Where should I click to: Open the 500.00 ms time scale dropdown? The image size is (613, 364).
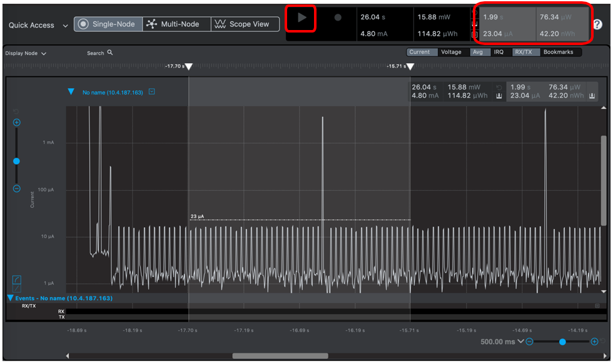point(502,341)
